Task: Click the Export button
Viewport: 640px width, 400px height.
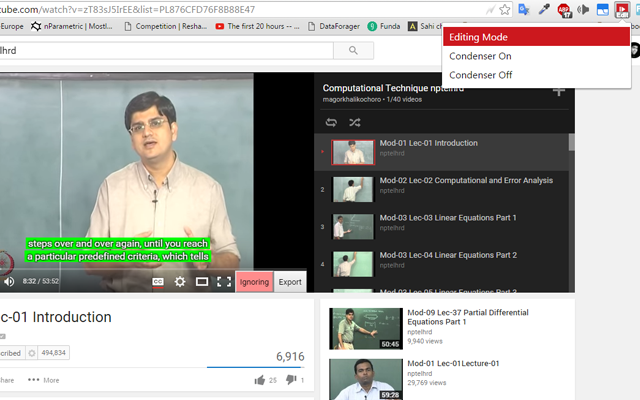Action: coord(290,282)
